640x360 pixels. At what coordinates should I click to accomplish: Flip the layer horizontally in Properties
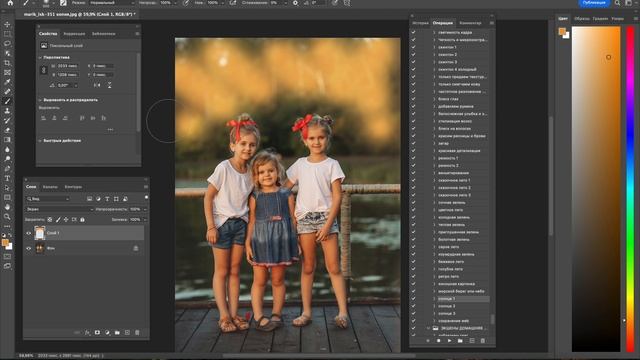point(97,85)
